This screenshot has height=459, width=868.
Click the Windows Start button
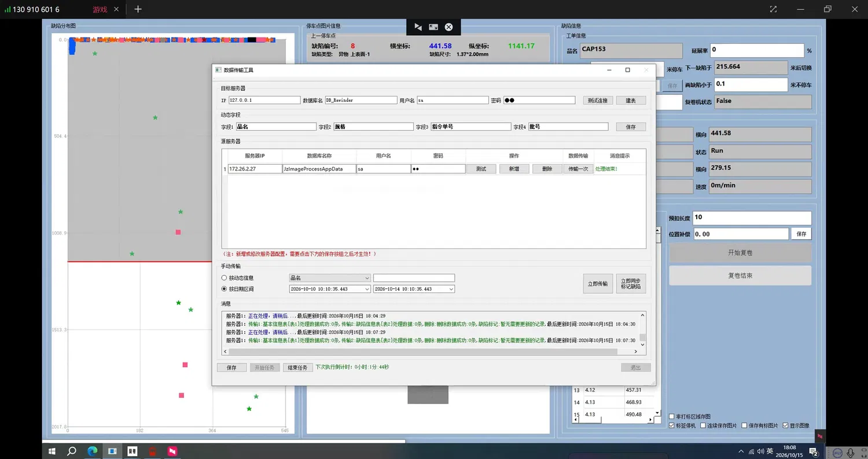(x=52, y=451)
